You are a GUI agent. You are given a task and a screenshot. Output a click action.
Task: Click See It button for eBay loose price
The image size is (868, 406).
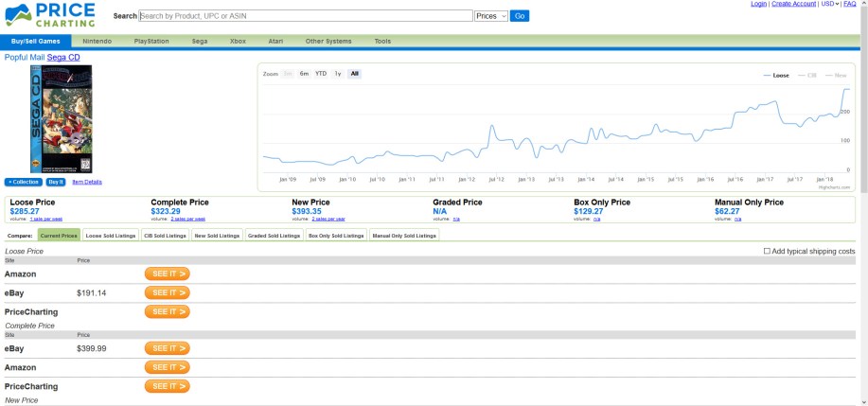167,292
